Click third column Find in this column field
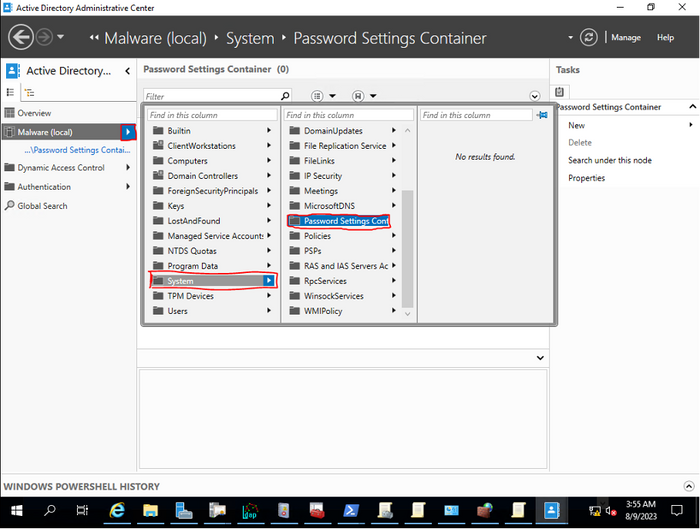 [476, 115]
